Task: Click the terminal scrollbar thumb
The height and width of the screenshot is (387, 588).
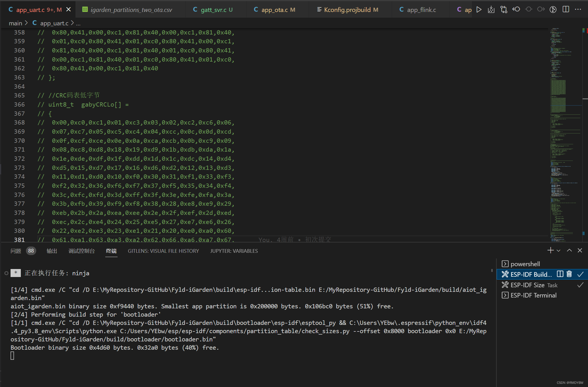Action: pyautogui.click(x=492, y=270)
